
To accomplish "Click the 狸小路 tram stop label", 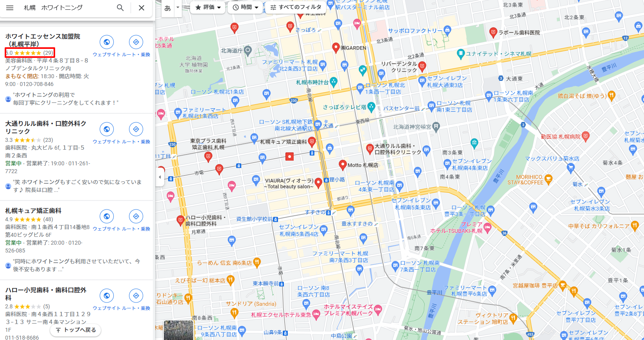I will (x=337, y=179).
